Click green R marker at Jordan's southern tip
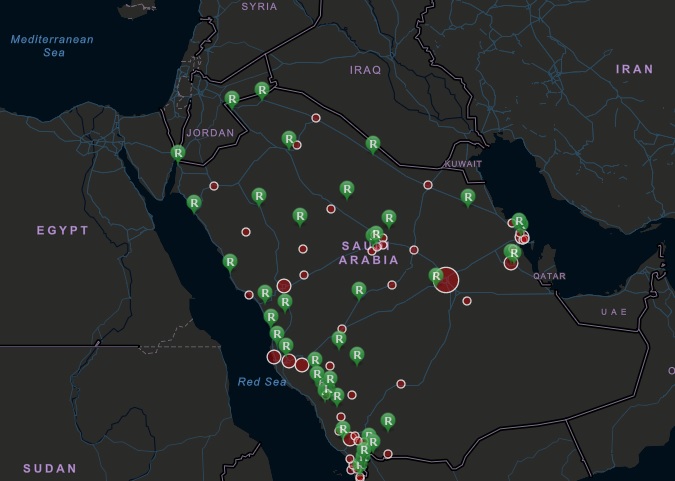 (177, 153)
